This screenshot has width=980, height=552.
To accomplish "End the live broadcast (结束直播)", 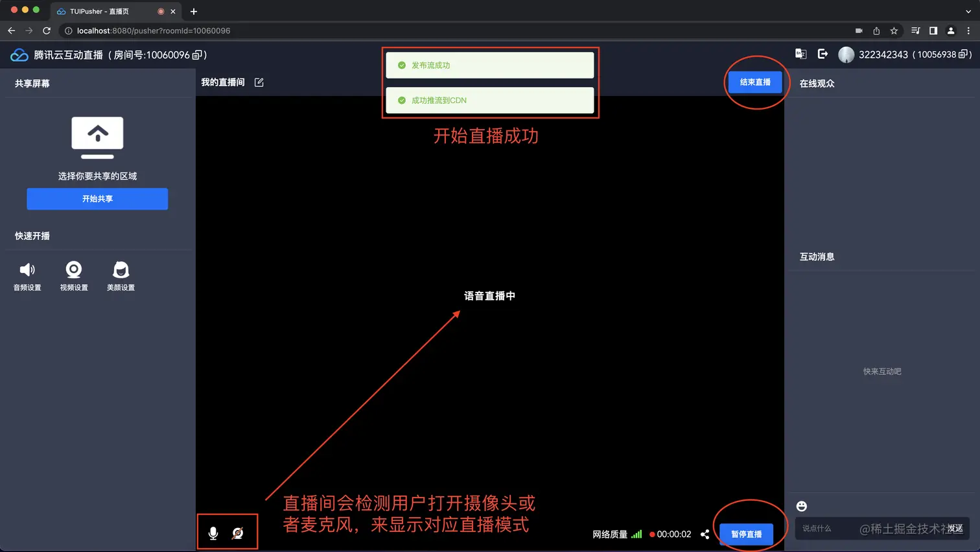I will (755, 82).
